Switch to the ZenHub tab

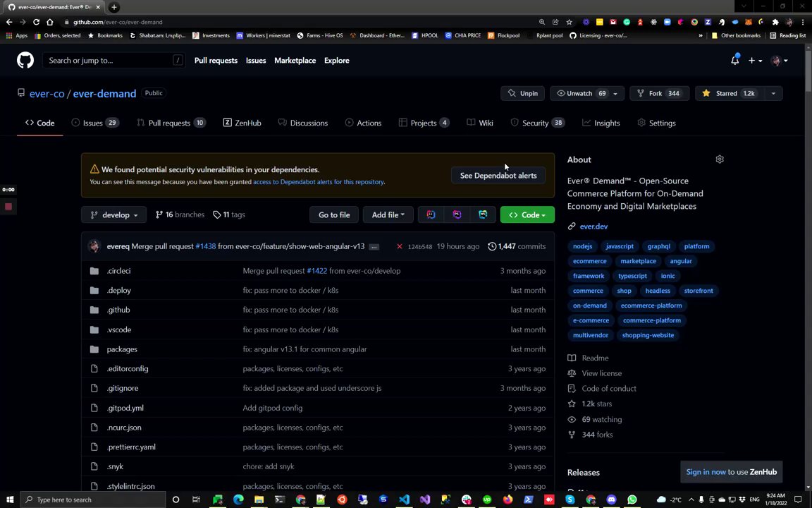click(x=242, y=123)
